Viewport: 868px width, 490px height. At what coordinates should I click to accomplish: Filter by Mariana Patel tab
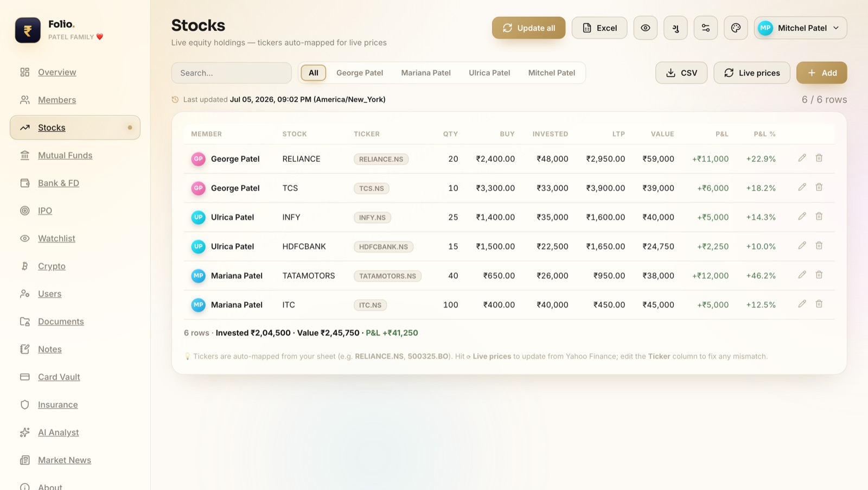coord(426,73)
